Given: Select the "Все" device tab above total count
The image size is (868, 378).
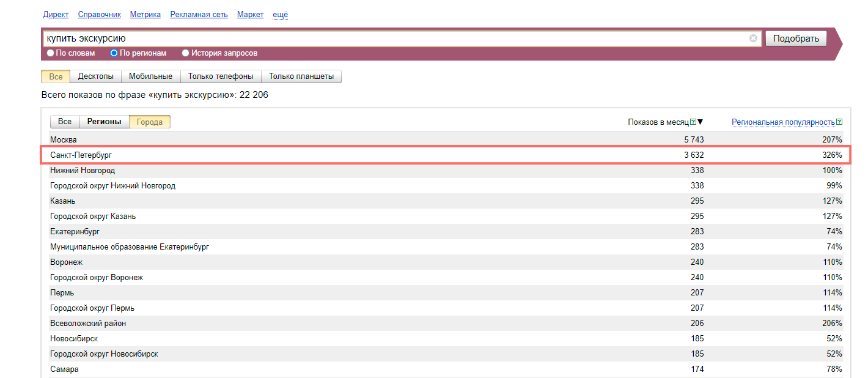Looking at the screenshot, I should [56, 76].
